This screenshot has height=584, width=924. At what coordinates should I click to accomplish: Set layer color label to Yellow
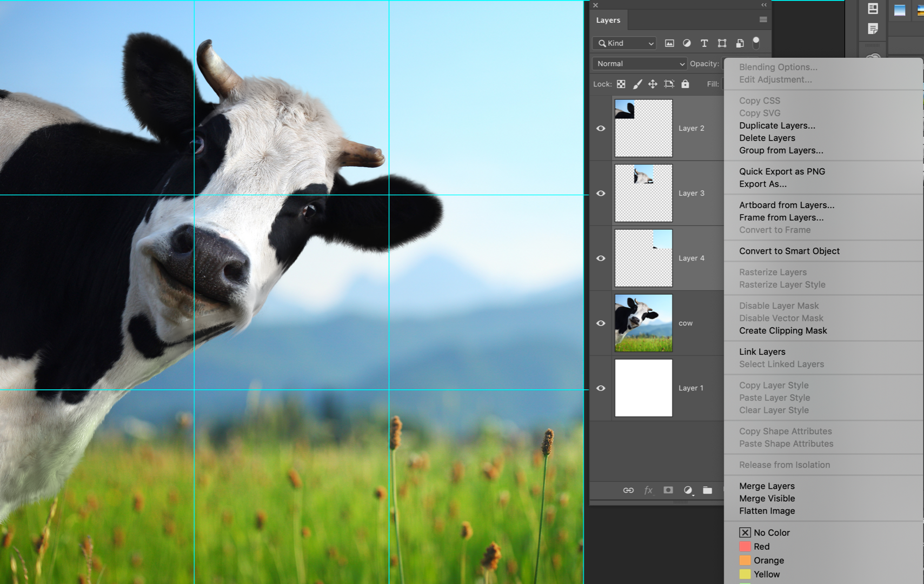760,574
